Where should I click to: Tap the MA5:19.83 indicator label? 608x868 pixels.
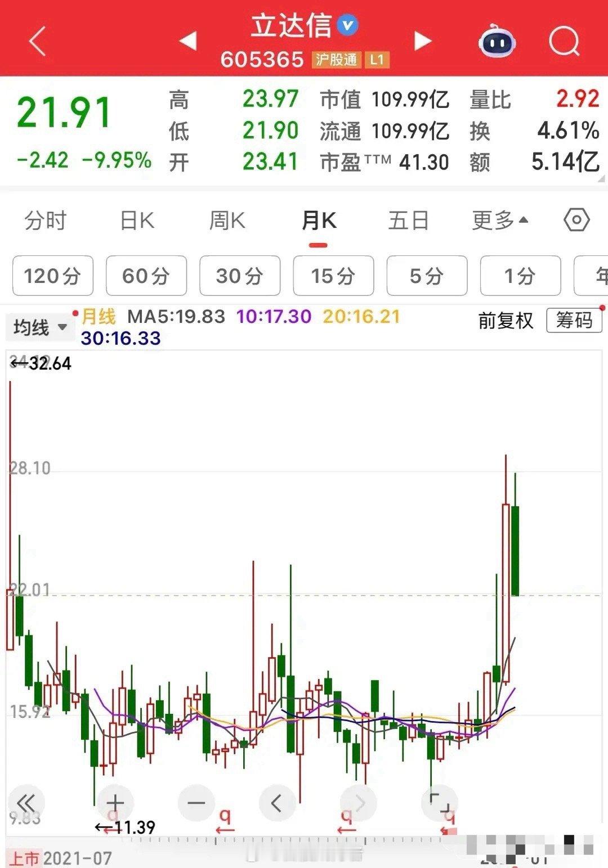click(x=176, y=316)
